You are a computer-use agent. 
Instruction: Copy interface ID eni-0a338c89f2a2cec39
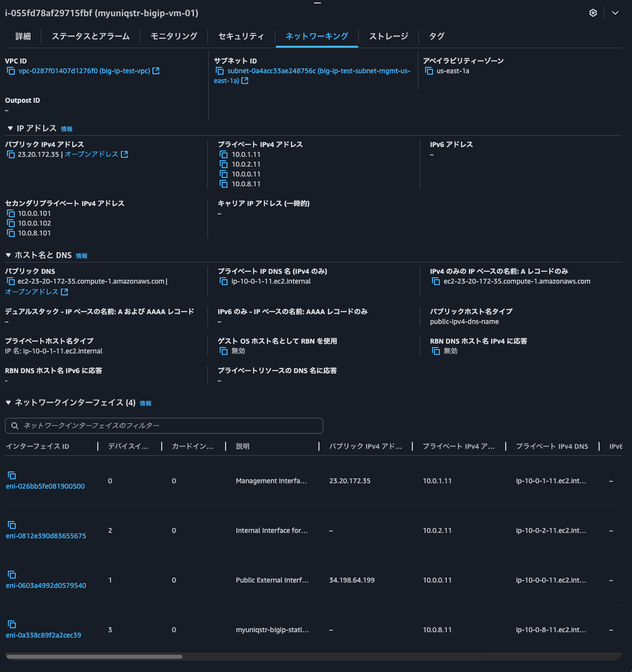[12, 624]
